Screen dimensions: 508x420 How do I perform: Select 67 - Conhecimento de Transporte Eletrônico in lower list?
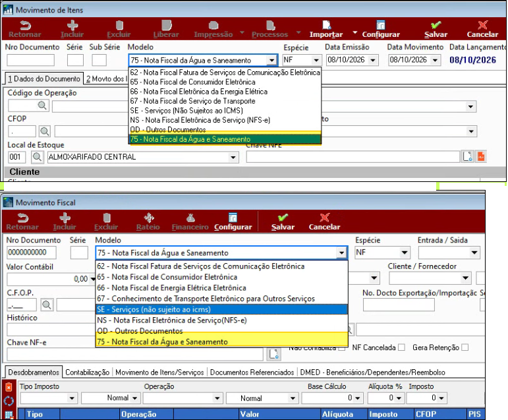tap(222, 299)
